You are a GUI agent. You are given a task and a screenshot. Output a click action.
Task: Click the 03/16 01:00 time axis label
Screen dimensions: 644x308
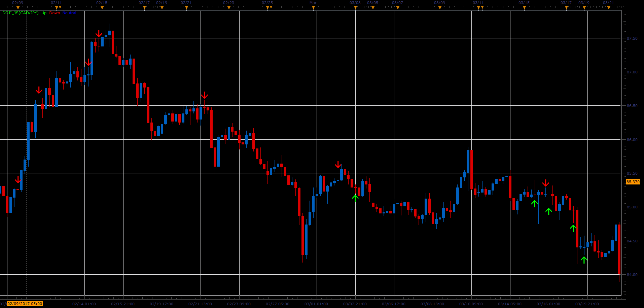click(x=548, y=304)
